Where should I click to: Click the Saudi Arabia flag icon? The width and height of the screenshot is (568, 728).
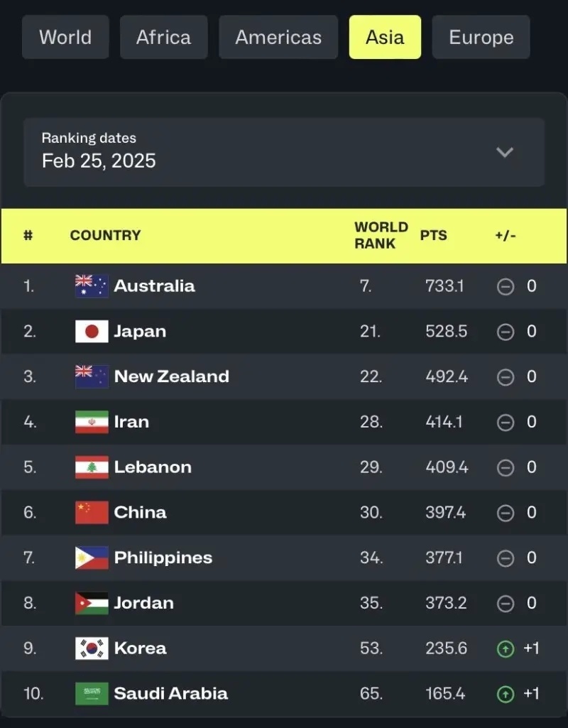click(x=92, y=694)
